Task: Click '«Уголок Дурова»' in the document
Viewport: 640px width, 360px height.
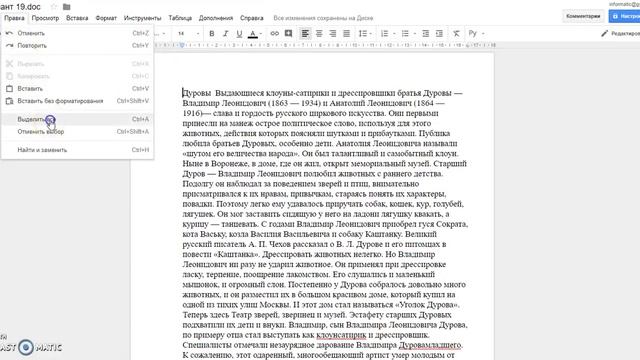Action: [x=427, y=305]
